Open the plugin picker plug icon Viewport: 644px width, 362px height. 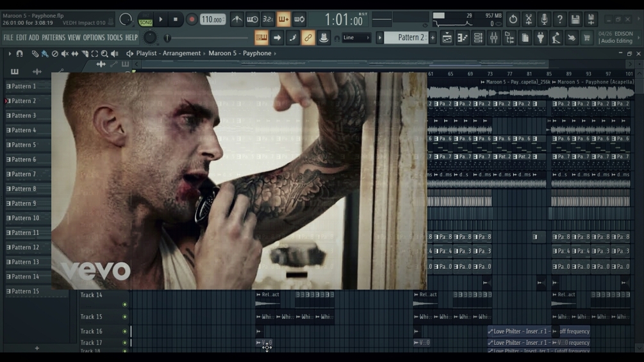pyautogui.click(x=540, y=38)
